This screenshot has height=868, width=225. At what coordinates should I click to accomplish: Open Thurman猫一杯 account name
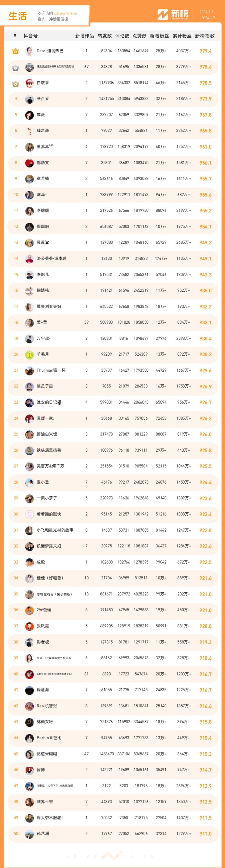pos(51,370)
